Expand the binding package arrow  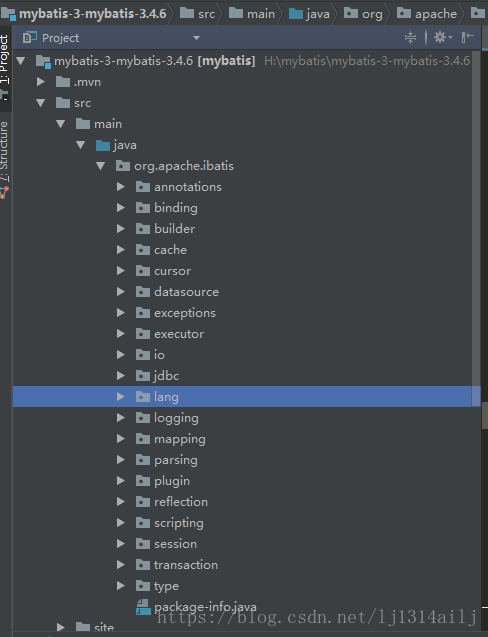pyautogui.click(x=121, y=208)
